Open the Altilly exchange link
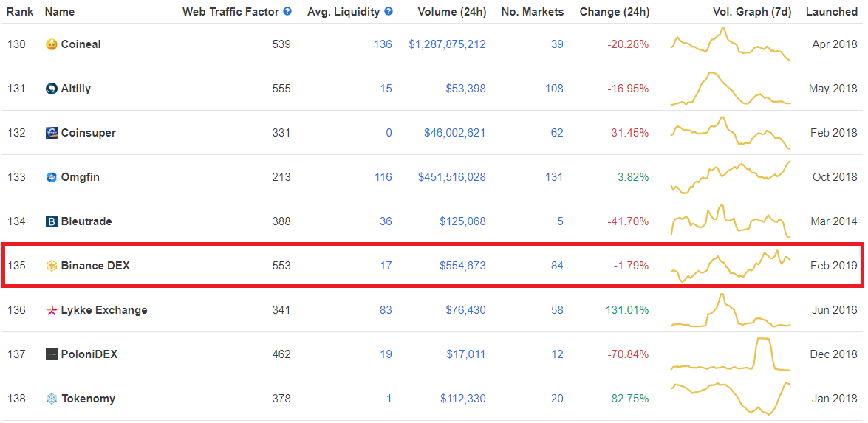Image resolution: width=868 pixels, height=423 pixels. tap(76, 89)
